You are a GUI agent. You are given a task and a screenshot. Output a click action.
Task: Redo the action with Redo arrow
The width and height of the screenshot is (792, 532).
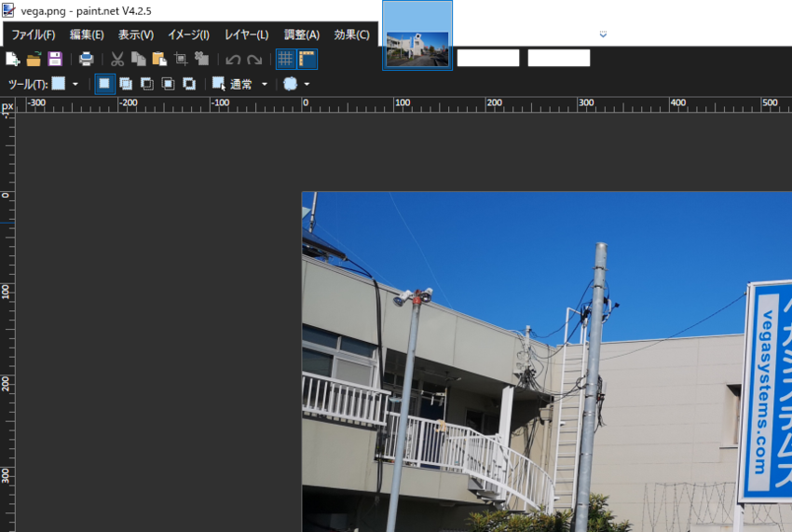coord(254,60)
